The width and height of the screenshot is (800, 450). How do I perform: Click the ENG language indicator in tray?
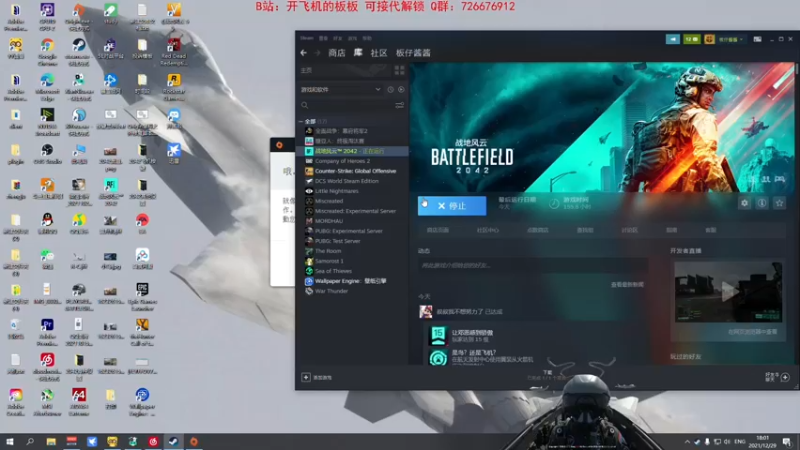pos(739,441)
